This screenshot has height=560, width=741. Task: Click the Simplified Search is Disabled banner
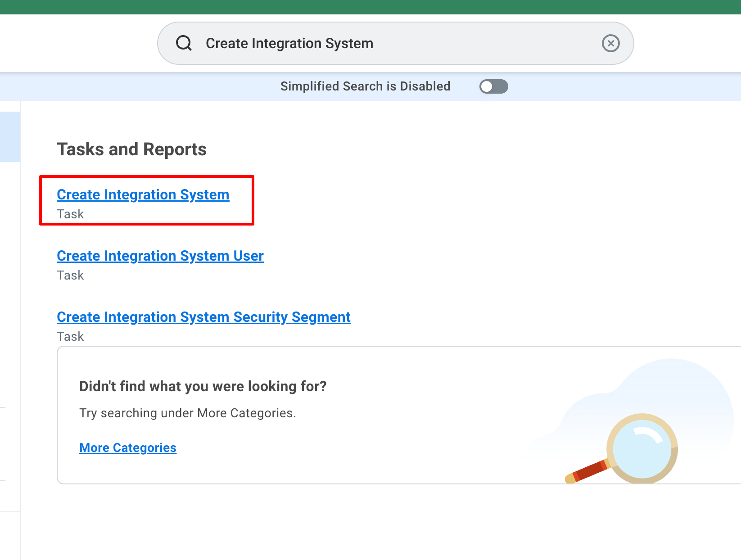click(366, 86)
